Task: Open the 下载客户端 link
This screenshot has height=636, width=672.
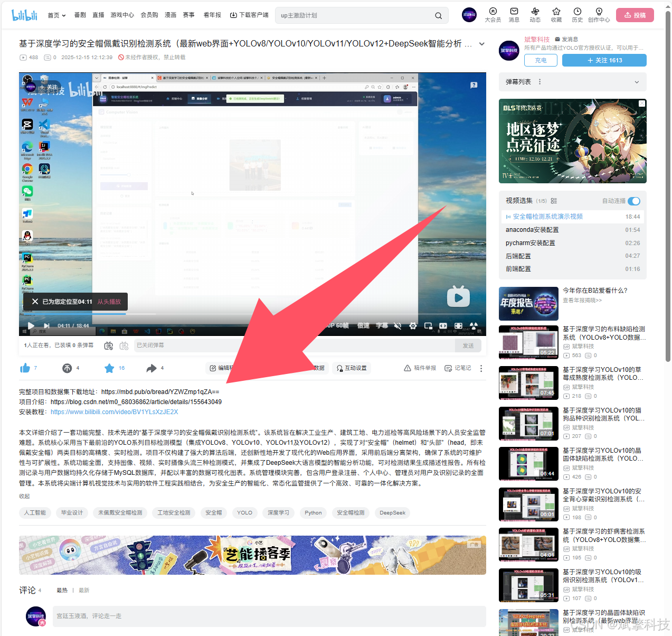Action: point(249,15)
